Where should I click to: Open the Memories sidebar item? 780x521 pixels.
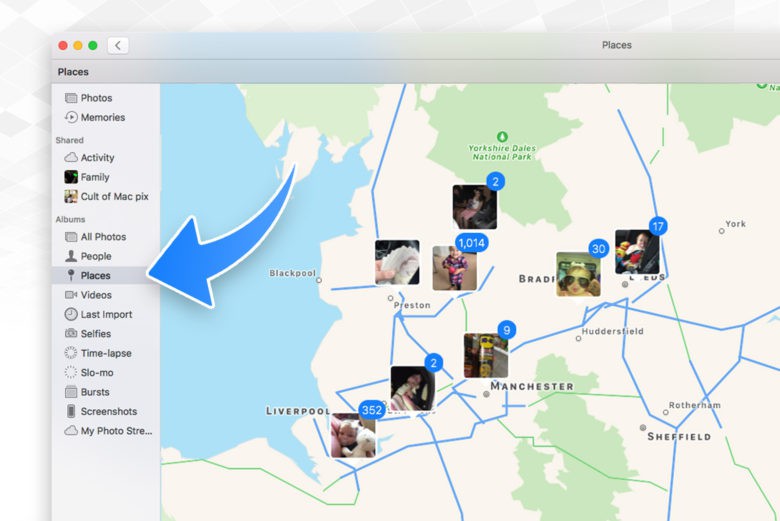102,117
